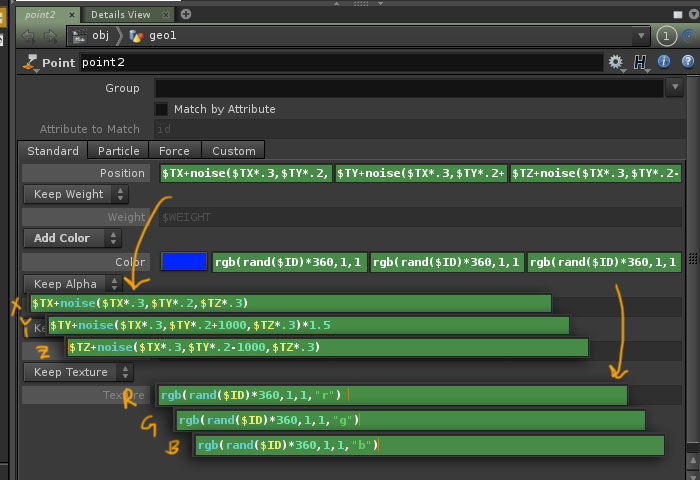Expand the Group field dropdown arrow
The image size is (700, 480).
(x=673, y=88)
